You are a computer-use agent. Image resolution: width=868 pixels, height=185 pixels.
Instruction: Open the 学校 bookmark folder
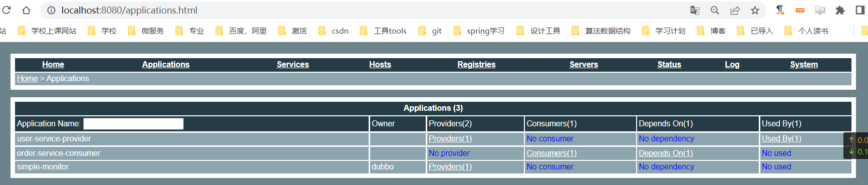pyautogui.click(x=102, y=31)
